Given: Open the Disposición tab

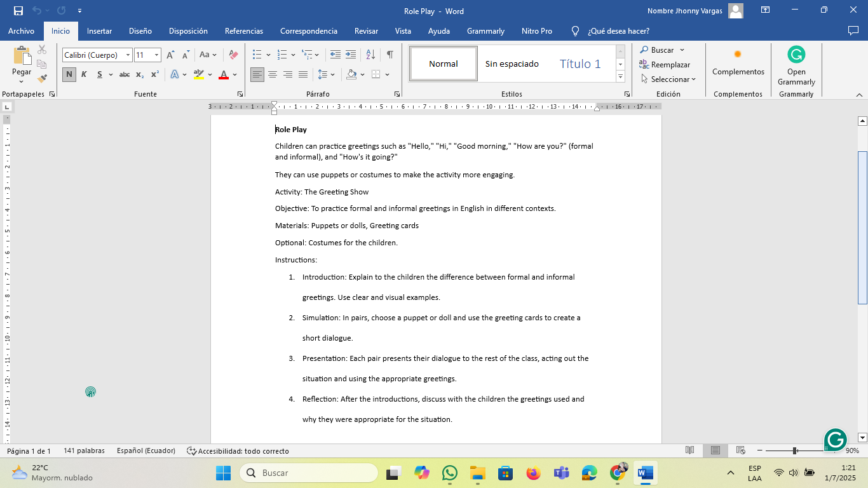Looking at the screenshot, I should pyautogui.click(x=188, y=31).
